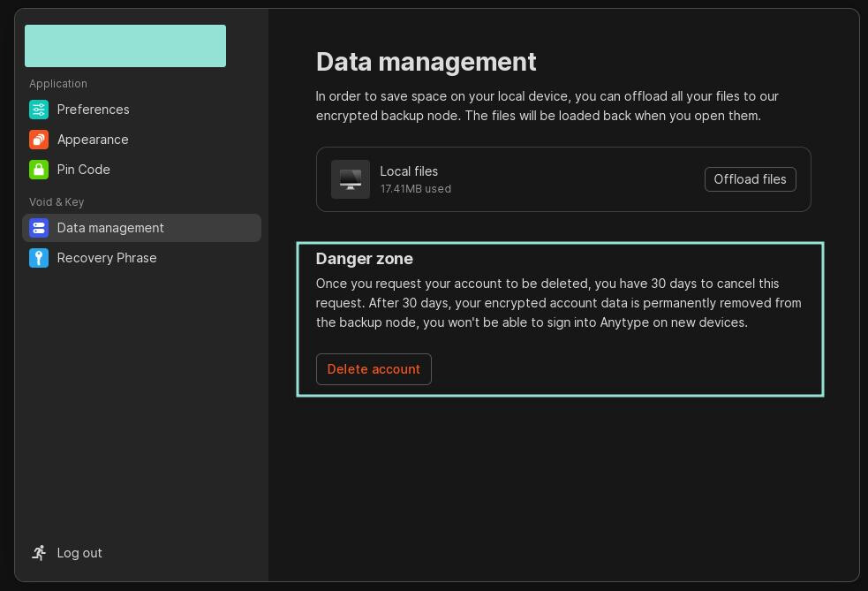Click the 17.41MB used label
The image size is (868, 591).
(415, 189)
